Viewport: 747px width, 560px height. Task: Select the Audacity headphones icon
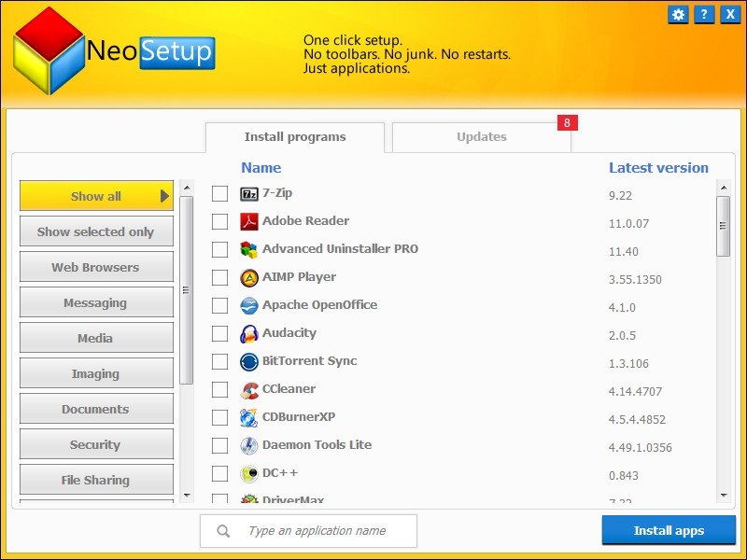coord(249,334)
